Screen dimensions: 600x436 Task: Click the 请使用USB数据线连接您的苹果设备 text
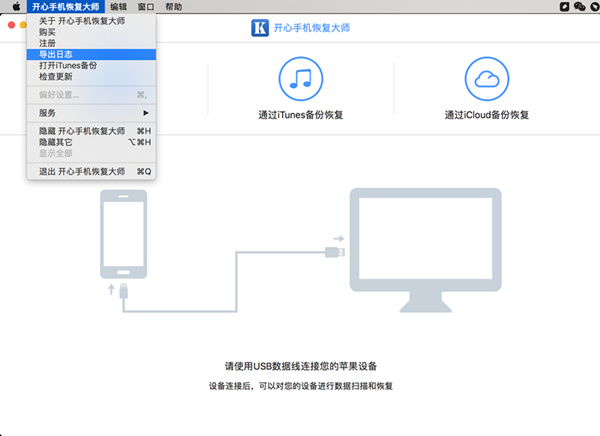point(301,366)
